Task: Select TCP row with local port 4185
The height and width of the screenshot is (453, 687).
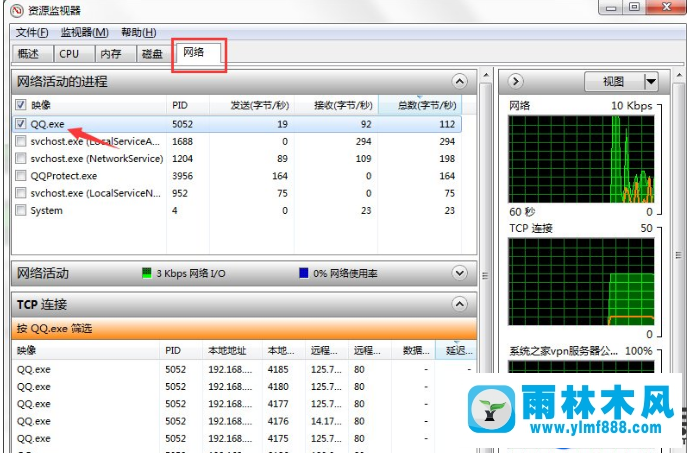Action: coord(244,369)
